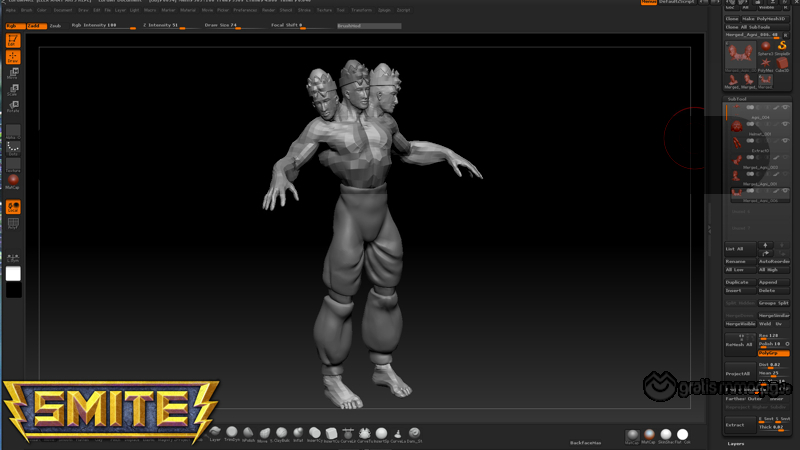
Task: Activate the Edit mode button
Action: [13, 40]
